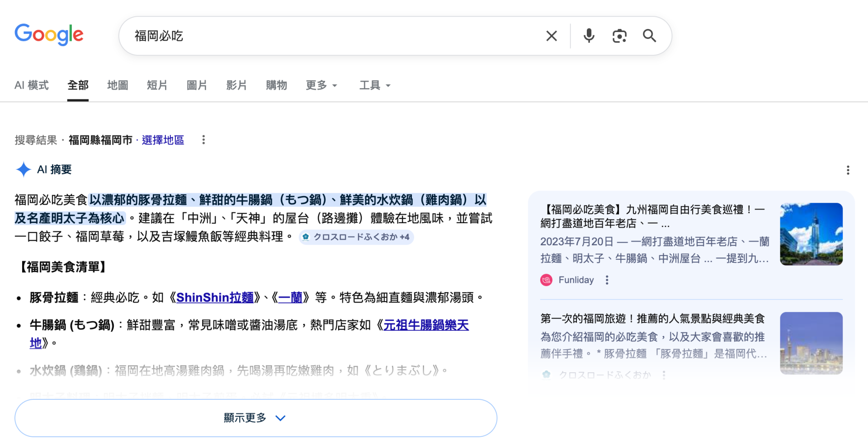Clear the search box with the X icon
This screenshot has height=444, width=868.
[x=551, y=35]
